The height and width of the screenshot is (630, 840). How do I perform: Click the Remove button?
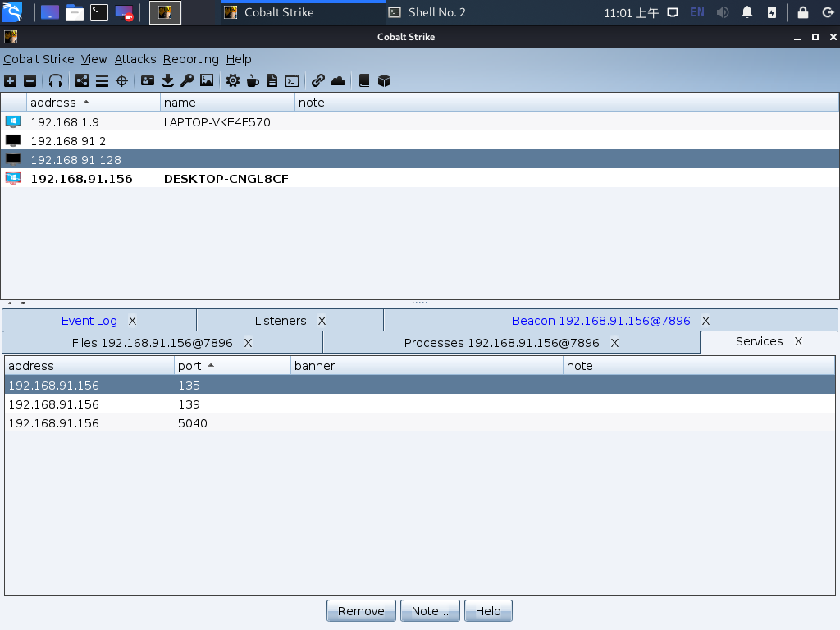[361, 611]
